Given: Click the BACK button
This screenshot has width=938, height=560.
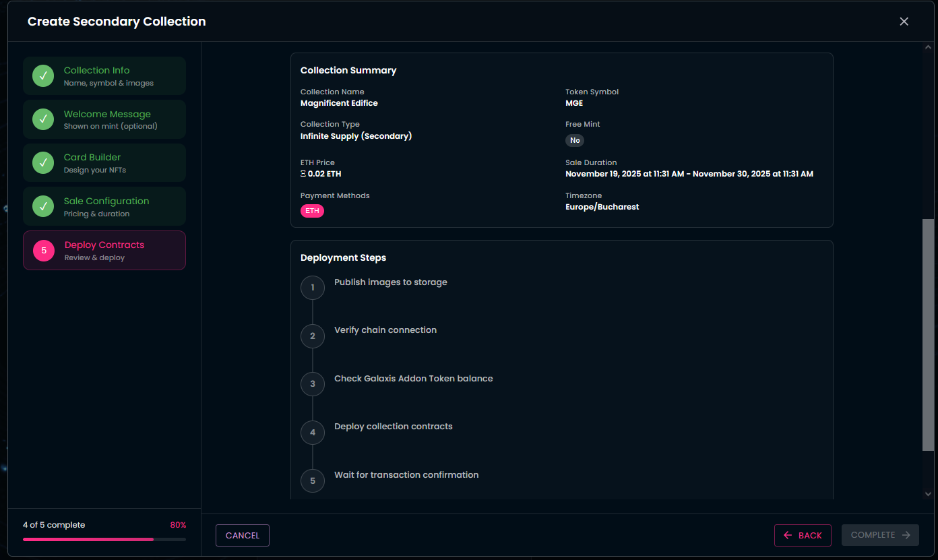Looking at the screenshot, I should point(803,535).
